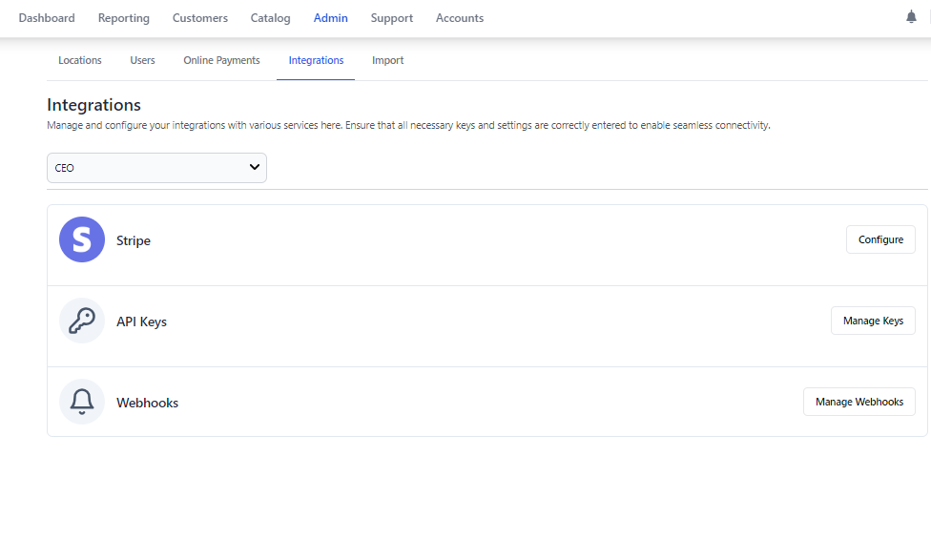Select the Import tab

tap(387, 60)
